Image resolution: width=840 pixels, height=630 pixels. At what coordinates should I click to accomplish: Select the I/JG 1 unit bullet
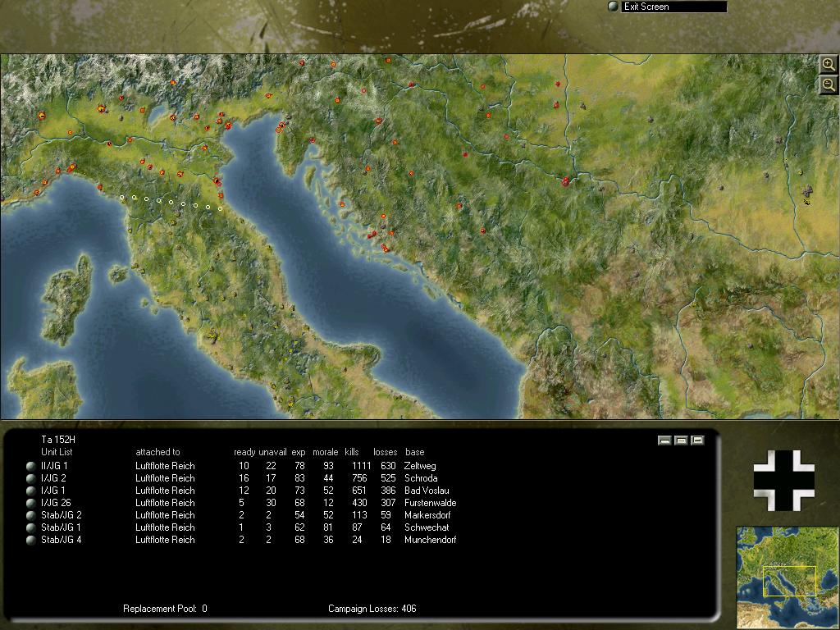click(x=31, y=491)
